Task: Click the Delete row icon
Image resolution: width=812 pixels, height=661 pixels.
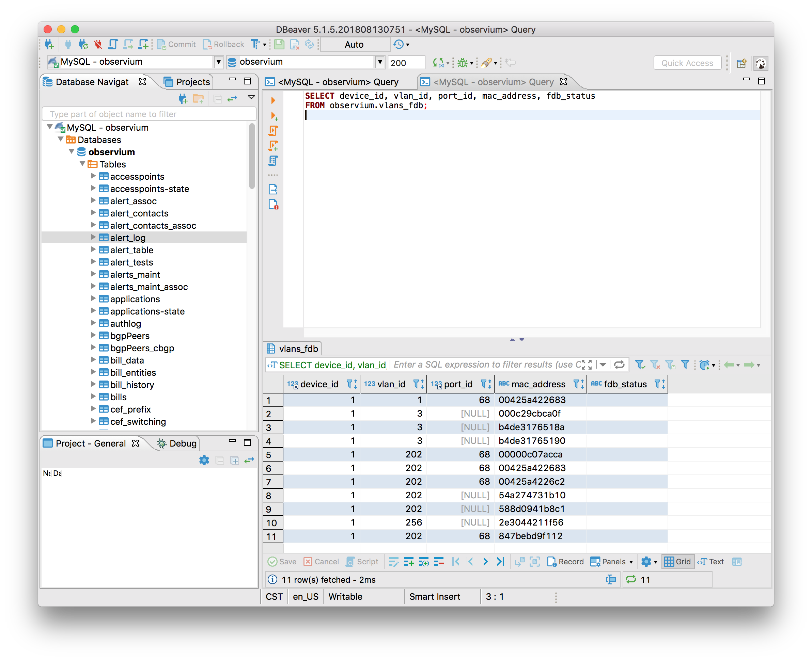Action: click(x=439, y=562)
